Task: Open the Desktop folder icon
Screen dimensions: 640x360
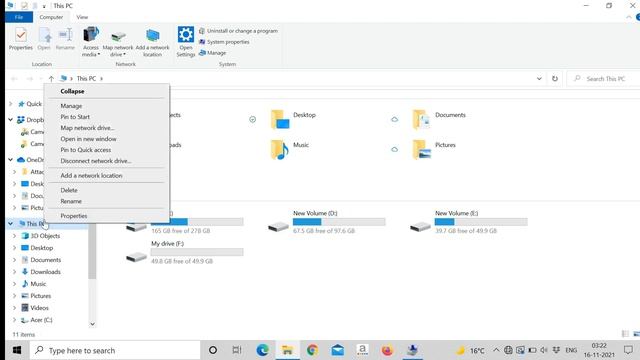Action: coord(280,120)
